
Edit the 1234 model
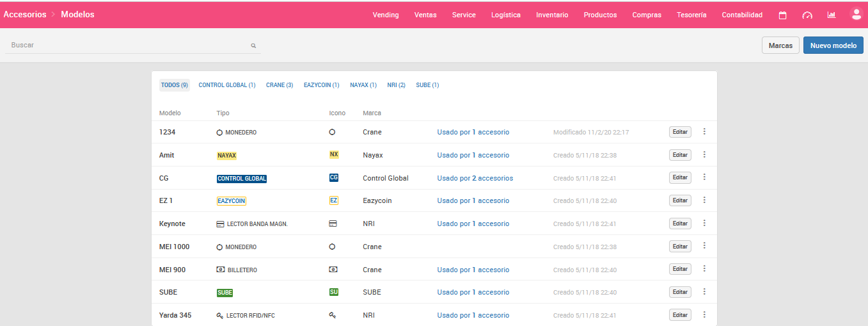point(680,132)
